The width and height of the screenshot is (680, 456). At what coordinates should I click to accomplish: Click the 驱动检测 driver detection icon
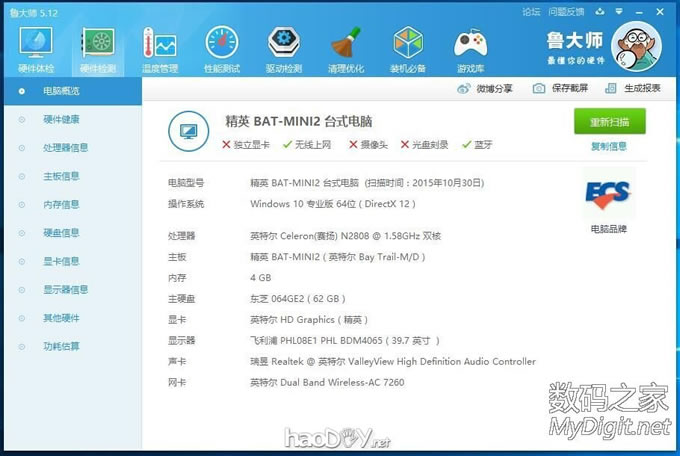pos(284,45)
